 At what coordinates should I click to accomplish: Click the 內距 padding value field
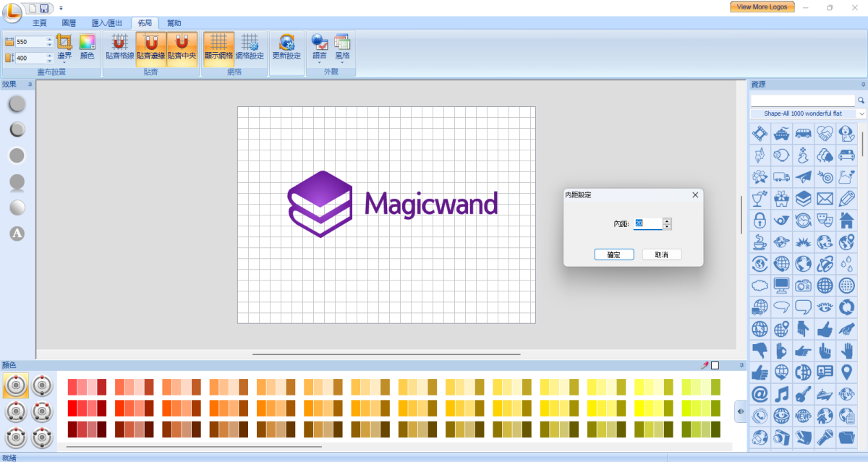pos(647,224)
